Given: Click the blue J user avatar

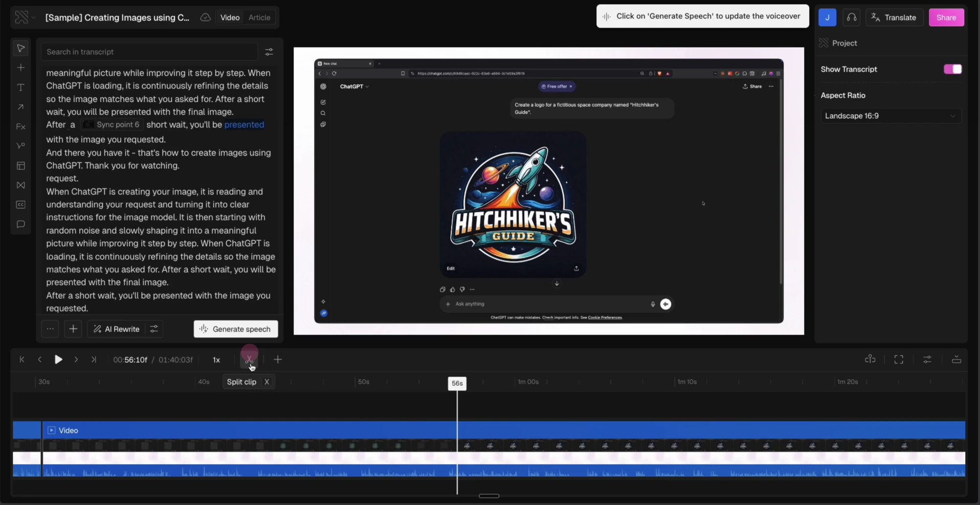Looking at the screenshot, I should coord(827,17).
